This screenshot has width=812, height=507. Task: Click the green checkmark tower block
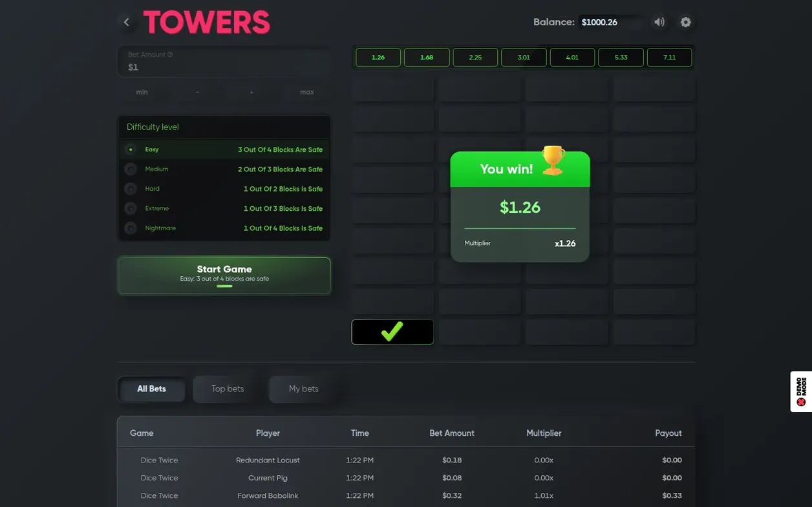[392, 332]
